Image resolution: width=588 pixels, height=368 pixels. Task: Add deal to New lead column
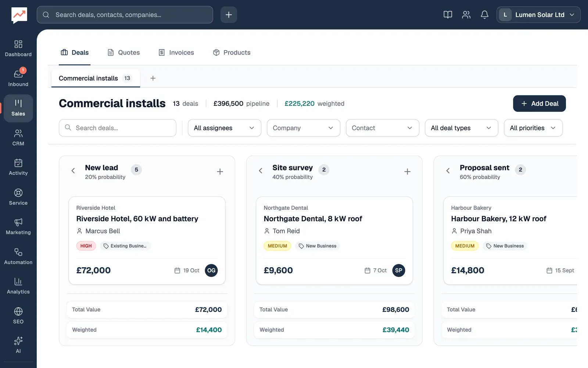(x=220, y=171)
